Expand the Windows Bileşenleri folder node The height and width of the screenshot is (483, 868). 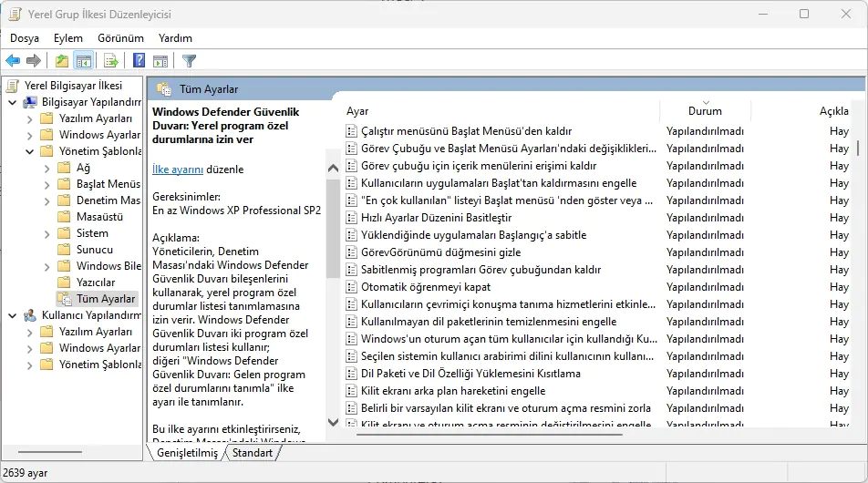[x=46, y=267]
